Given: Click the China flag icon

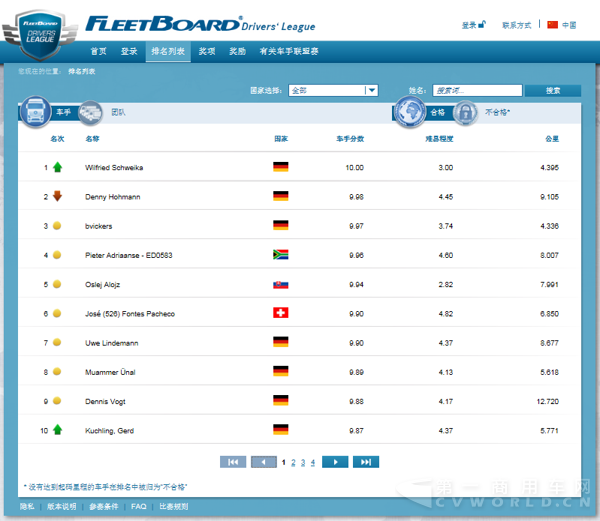Looking at the screenshot, I should 552,25.
